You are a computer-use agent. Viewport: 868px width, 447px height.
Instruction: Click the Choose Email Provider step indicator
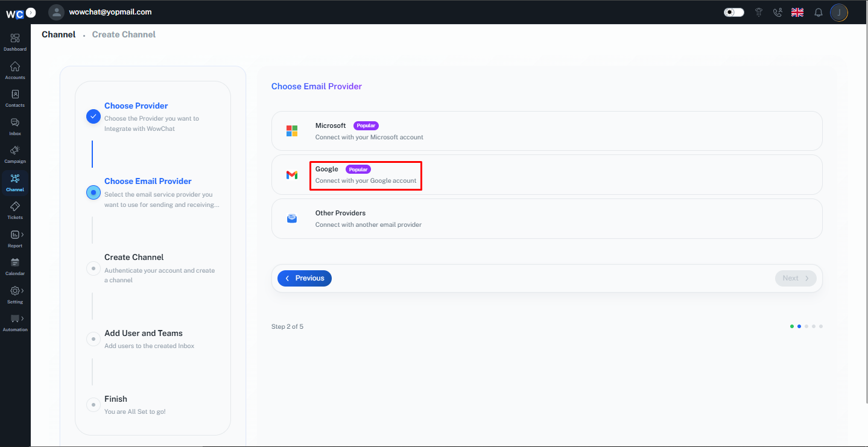[x=93, y=192]
